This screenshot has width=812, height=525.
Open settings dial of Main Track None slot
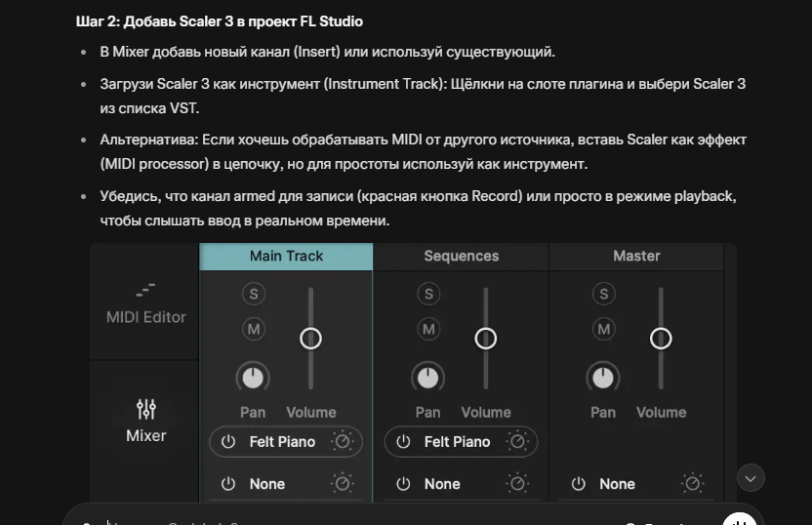click(x=343, y=484)
